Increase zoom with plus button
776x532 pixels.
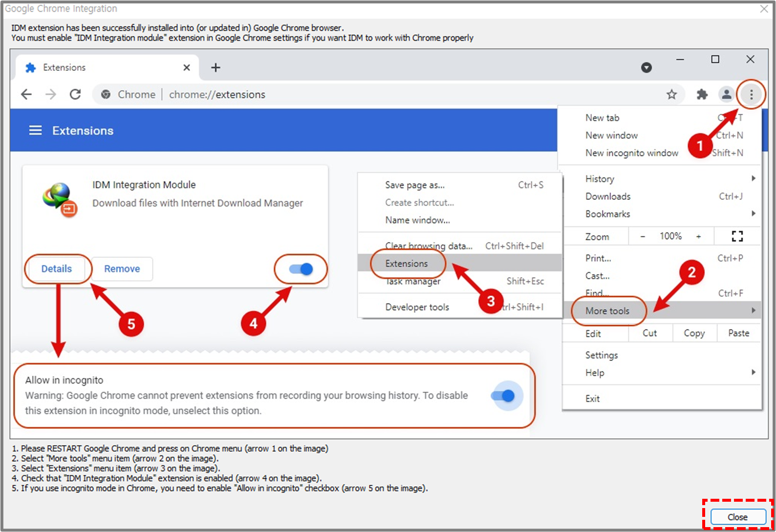point(699,236)
